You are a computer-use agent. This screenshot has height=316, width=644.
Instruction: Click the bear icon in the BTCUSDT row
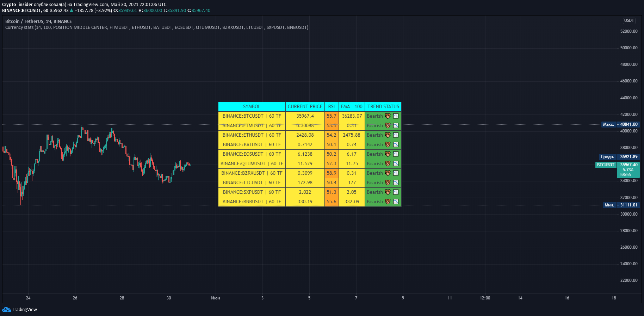(388, 116)
